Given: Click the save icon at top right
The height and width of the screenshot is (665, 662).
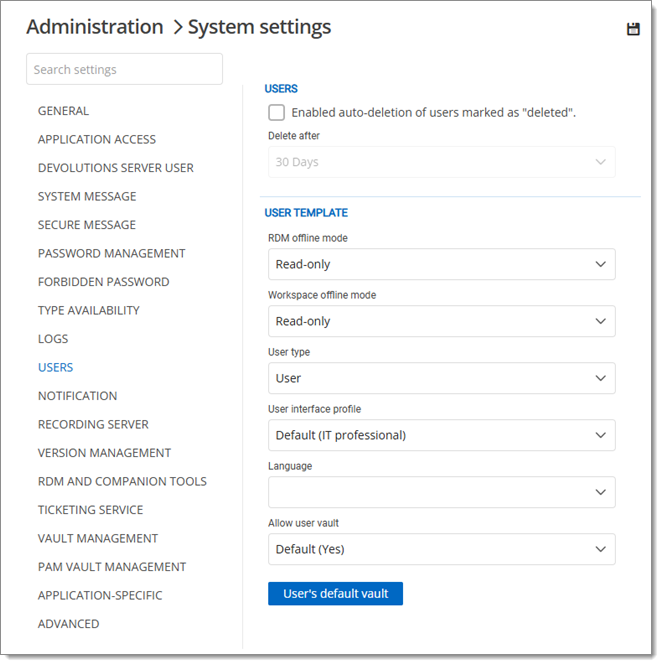Looking at the screenshot, I should pos(633,29).
